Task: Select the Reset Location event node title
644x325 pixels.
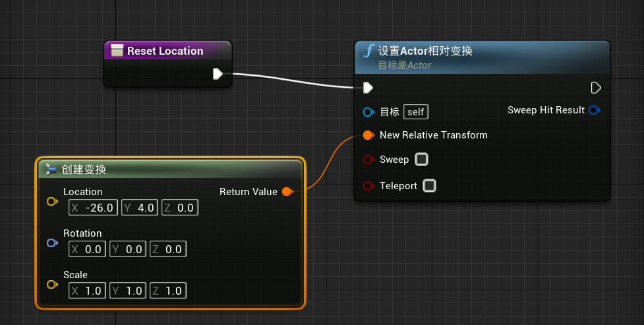Action: tap(165, 51)
